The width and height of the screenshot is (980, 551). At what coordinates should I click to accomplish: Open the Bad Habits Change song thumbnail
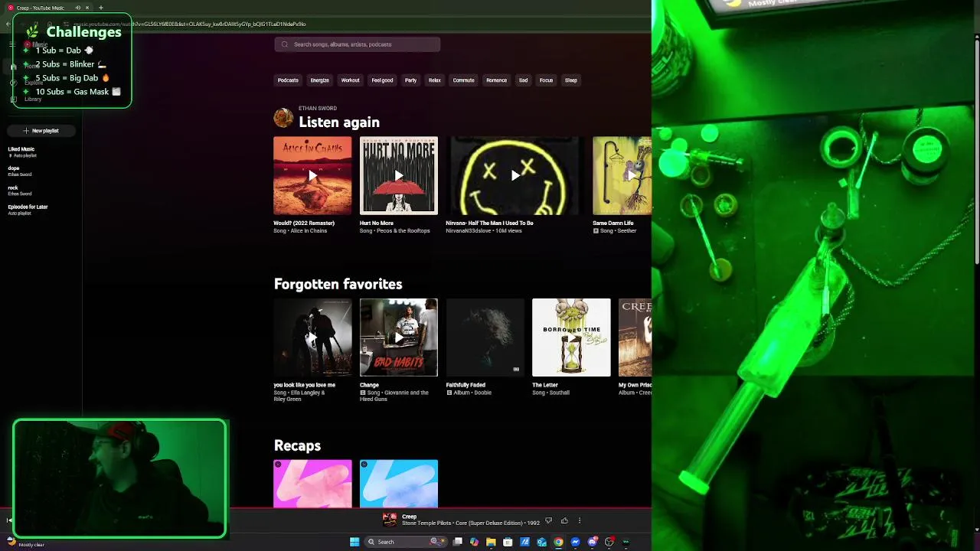[399, 337]
